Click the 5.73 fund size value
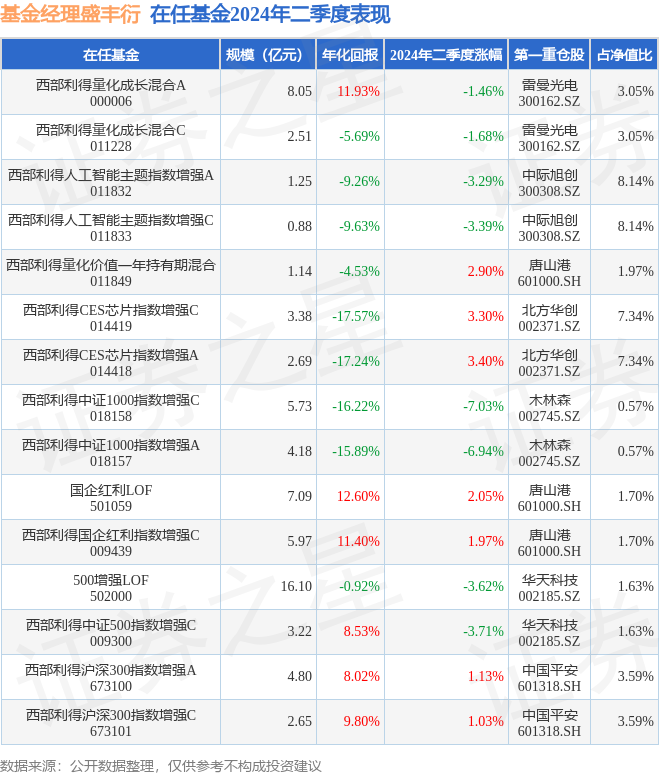659x775 pixels. 300,406
